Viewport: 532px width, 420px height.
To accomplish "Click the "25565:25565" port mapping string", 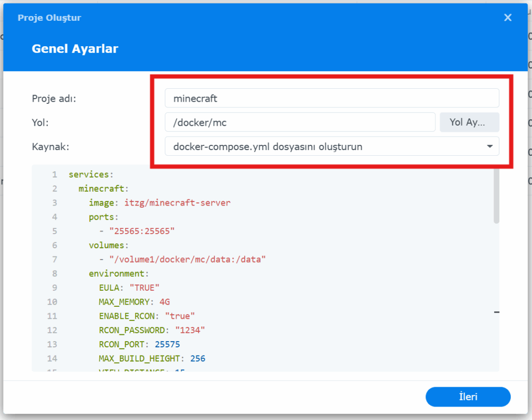I will (142, 231).
